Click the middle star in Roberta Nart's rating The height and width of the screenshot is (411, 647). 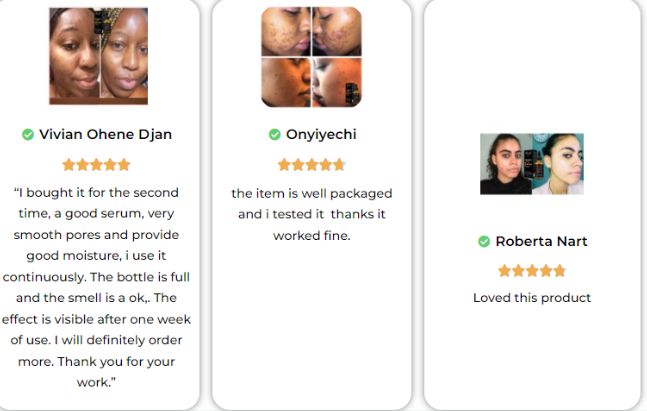pyautogui.click(x=532, y=271)
